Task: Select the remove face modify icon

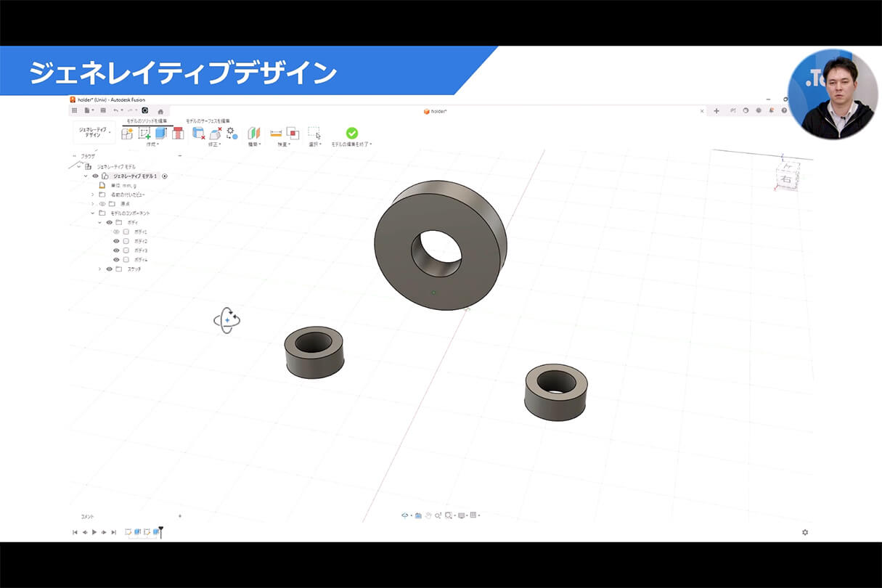Action: 198,133
